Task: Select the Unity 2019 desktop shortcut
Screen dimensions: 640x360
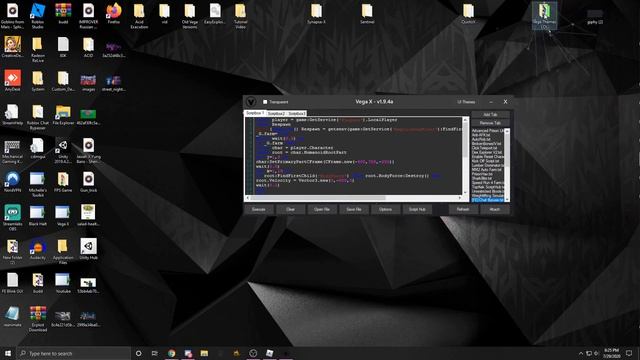Action: [63, 151]
